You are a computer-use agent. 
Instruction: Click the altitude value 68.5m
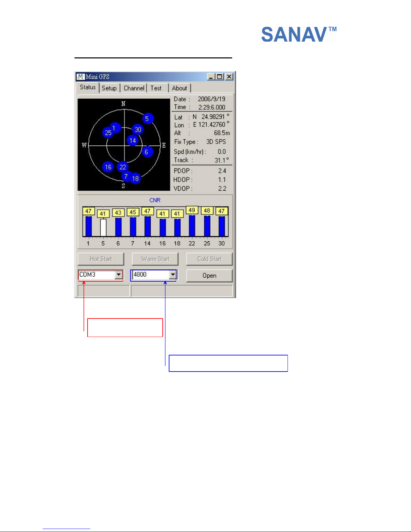pyautogui.click(x=222, y=133)
